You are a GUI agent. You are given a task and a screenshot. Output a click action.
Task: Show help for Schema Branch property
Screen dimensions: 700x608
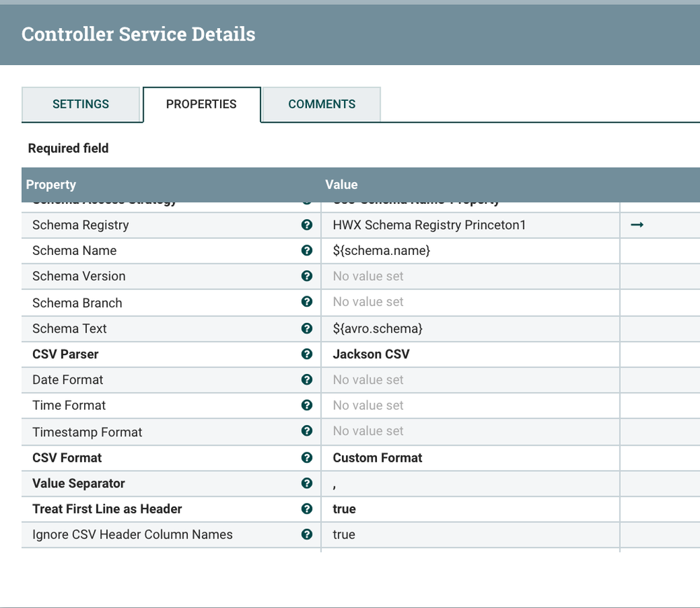pos(307,302)
